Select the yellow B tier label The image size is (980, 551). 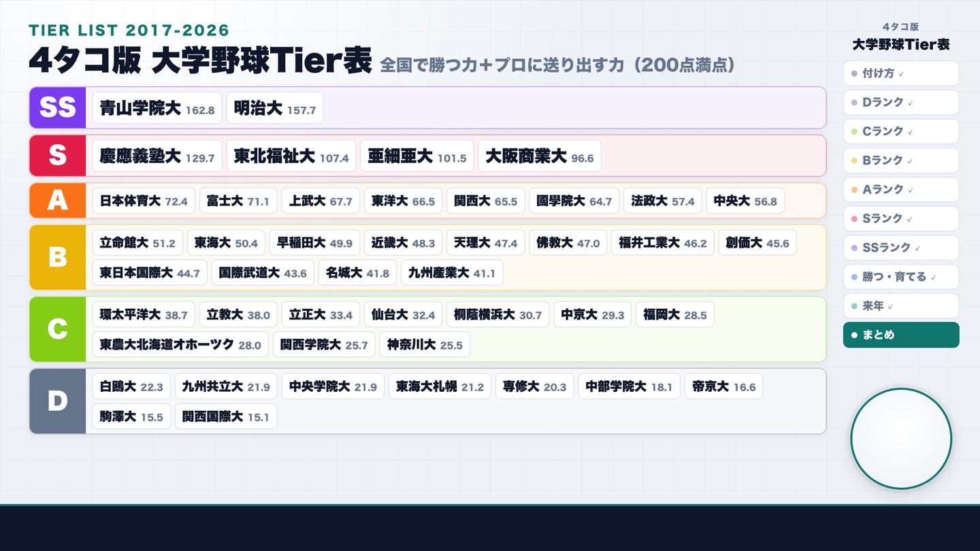(58, 257)
